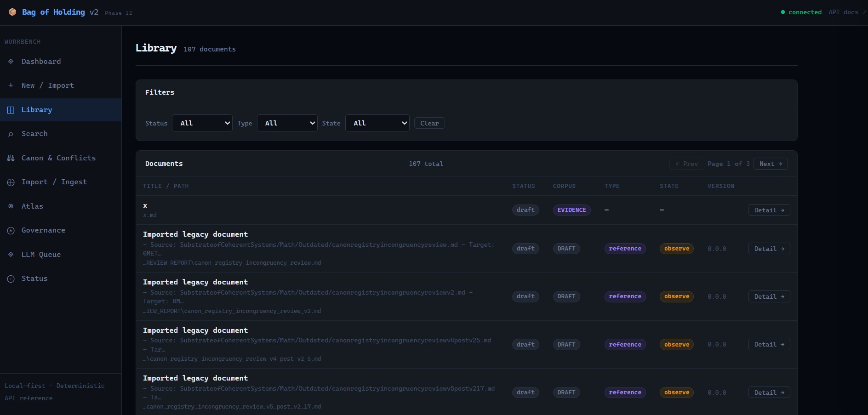Click the VERSION column header
The height and width of the screenshot is (415, 868).
click(721, 186)
